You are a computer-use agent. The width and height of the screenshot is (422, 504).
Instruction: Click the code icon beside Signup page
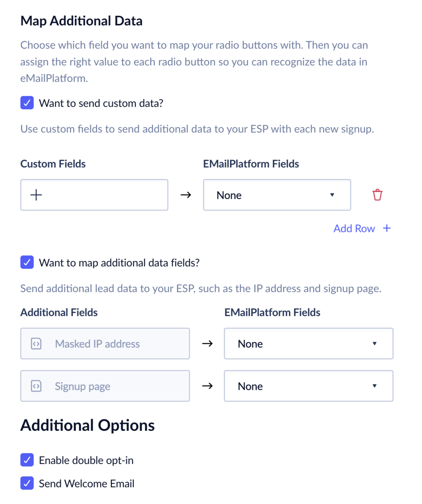point(36,386)
